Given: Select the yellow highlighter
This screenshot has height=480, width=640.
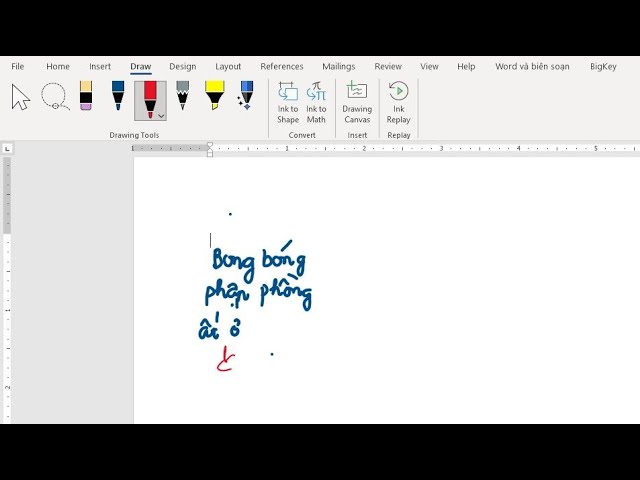Looking at the screenshot, I should coord(215,96).
